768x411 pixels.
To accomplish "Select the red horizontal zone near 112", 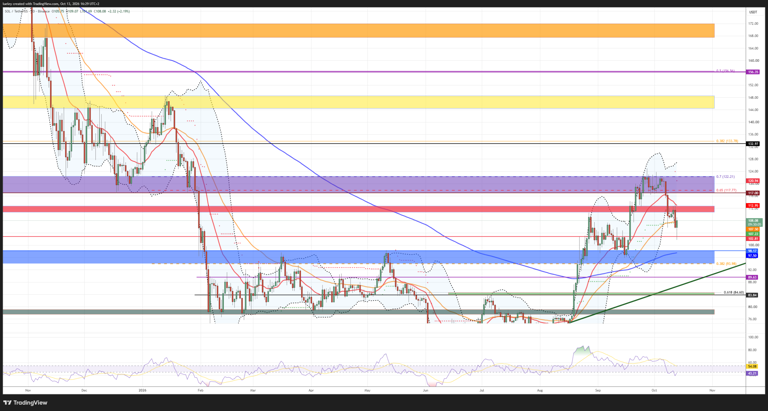I will tap(359, 209).
